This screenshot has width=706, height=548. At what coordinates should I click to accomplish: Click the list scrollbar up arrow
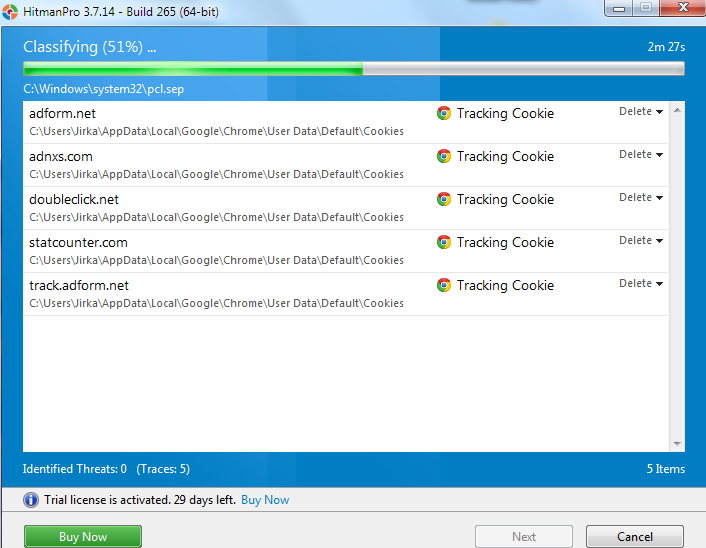pyautogui.click(x=677, y=110)
